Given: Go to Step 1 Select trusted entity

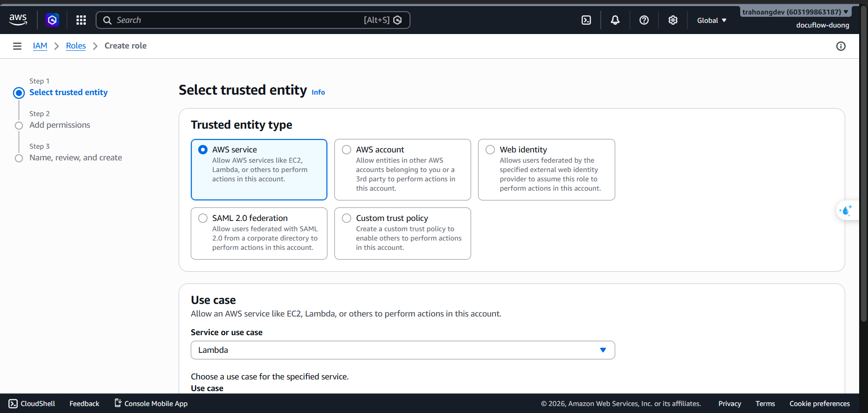Looking at the screenshot, I should point(69,92).
